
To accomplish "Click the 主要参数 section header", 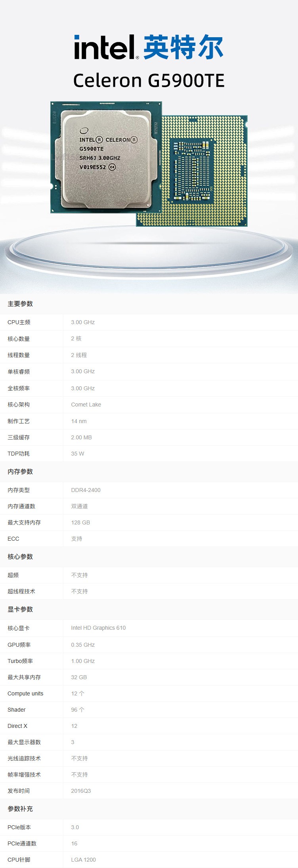I will [20, 304].
